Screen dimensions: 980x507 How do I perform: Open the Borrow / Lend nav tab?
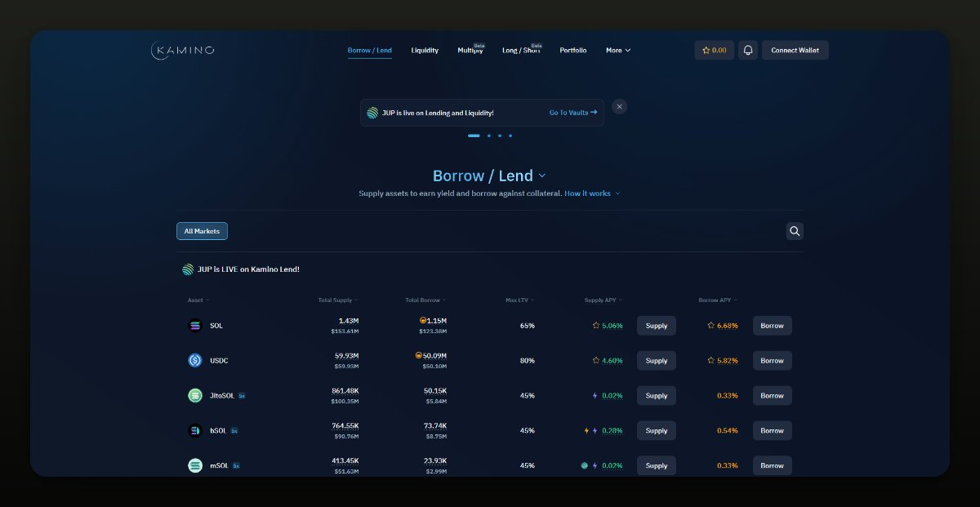(369, 51)
